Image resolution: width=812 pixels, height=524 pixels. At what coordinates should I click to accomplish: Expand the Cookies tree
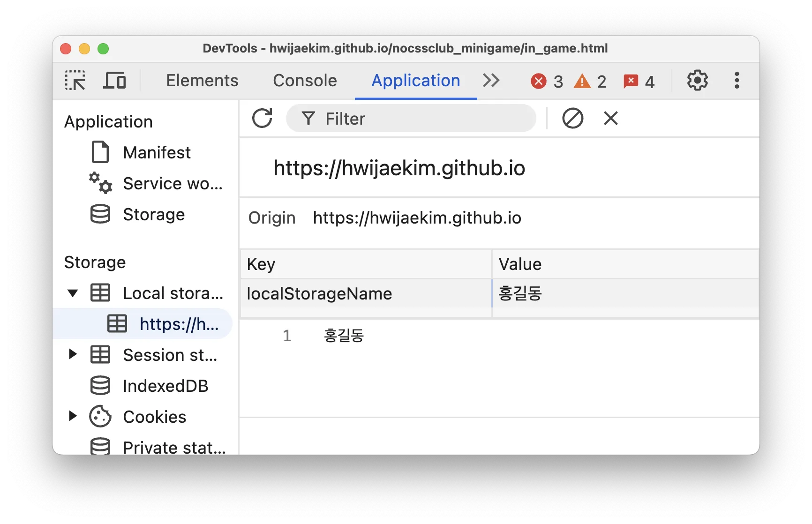pyautogui.click(x=73, y=416)
